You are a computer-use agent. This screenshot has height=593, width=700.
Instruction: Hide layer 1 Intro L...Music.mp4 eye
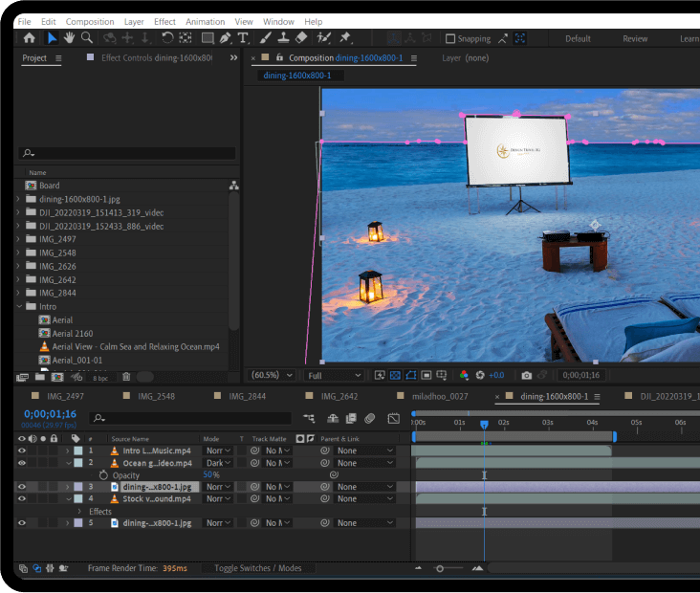point(21,450)
